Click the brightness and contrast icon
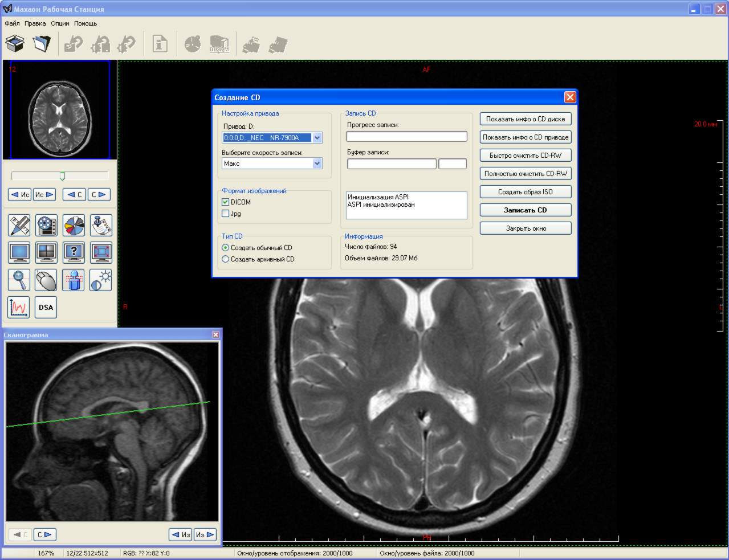This screenshot has width=729, height=560. tap(101, 280)
